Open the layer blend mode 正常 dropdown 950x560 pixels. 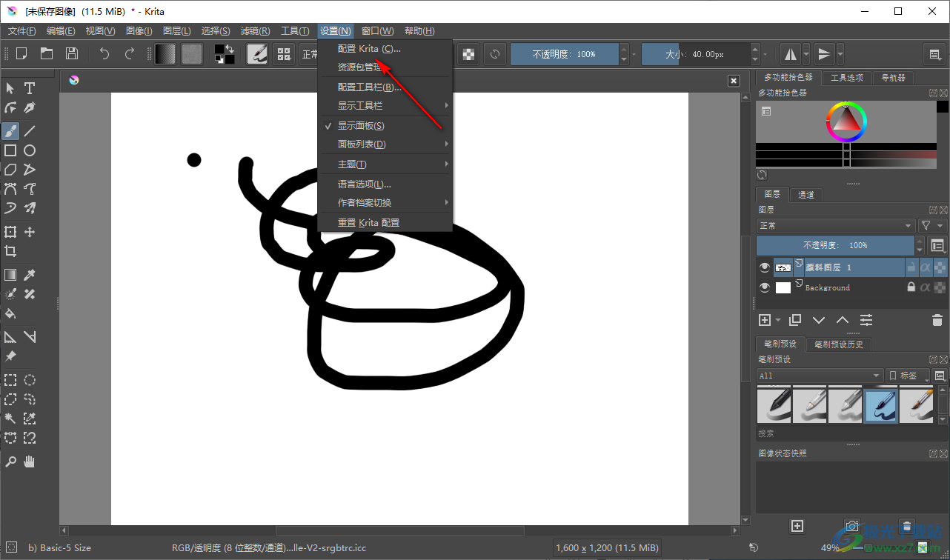pos(836,226)
